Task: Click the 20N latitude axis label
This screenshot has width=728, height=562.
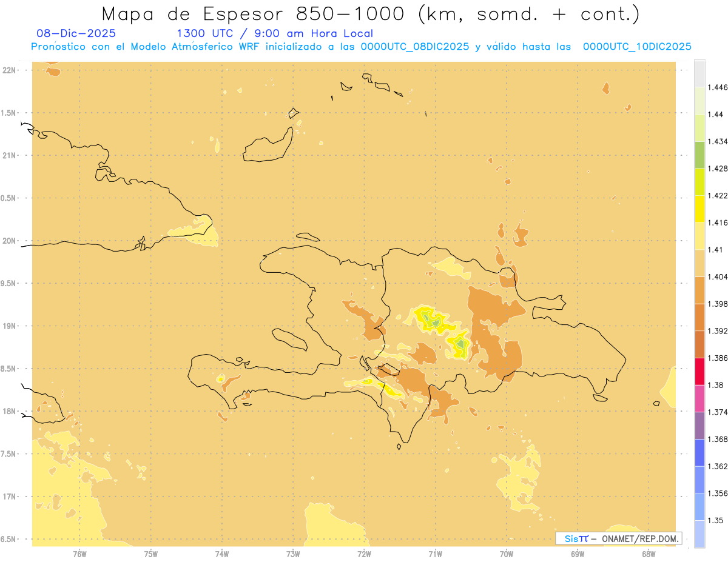Action: click(x=8, y=241)
